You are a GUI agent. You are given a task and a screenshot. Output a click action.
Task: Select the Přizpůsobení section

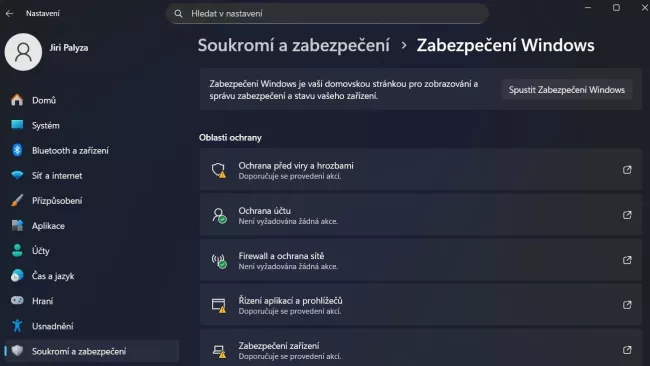[92, 201]
